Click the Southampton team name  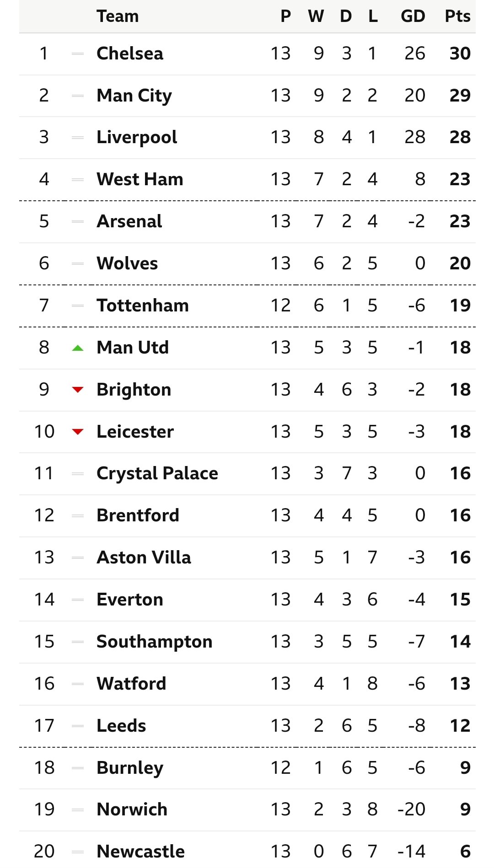(x=155, y=642)
